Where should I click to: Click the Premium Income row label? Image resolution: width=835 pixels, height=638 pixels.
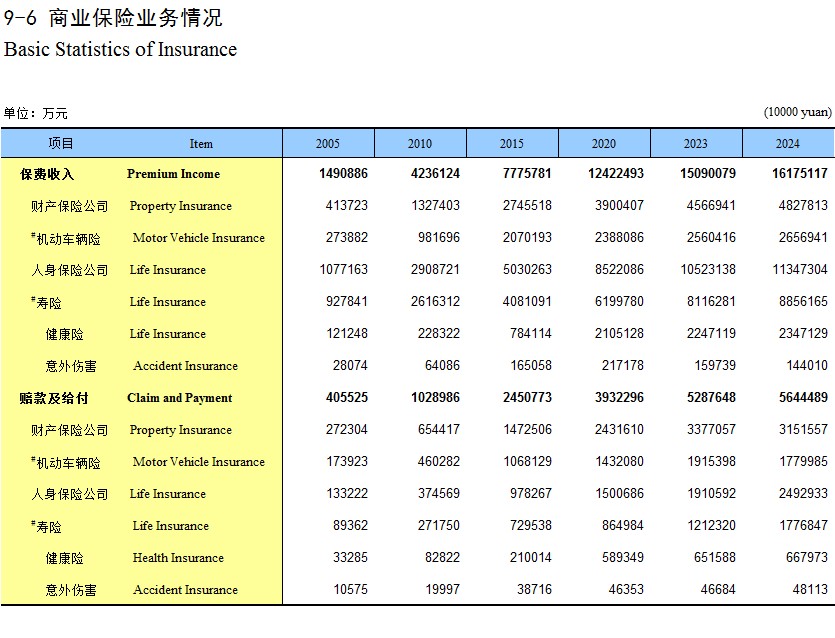point(173,174)
